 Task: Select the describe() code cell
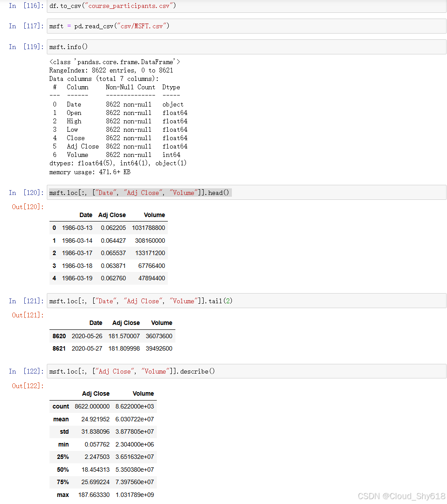click(246, 371)
